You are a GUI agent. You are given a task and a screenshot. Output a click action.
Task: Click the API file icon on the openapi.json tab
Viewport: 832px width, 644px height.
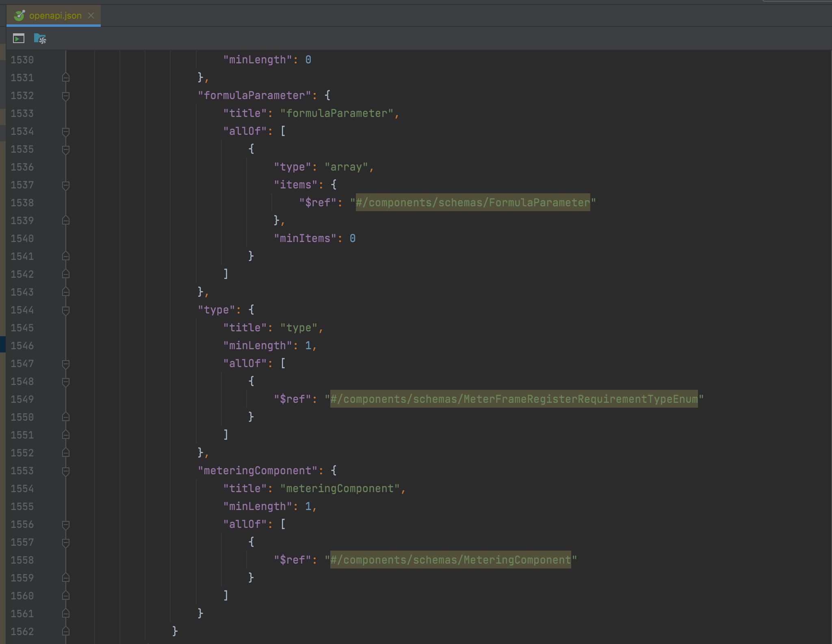click(19, 15)
